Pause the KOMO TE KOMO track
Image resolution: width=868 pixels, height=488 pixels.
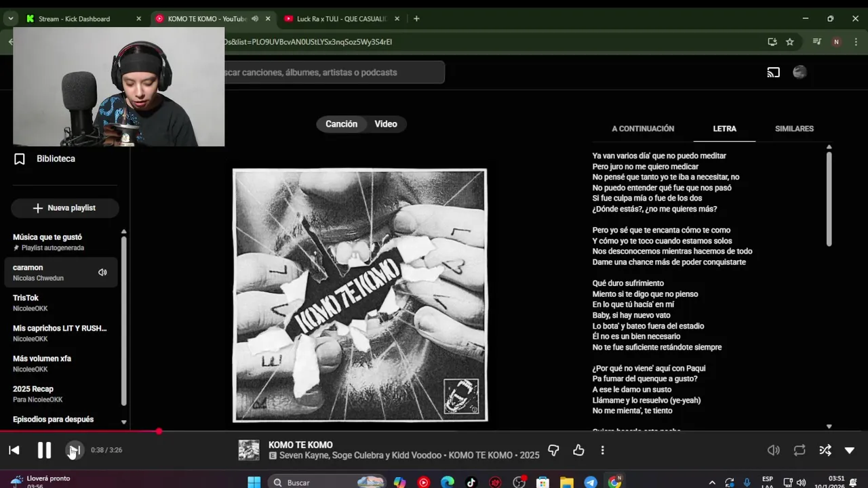[44, 450]
